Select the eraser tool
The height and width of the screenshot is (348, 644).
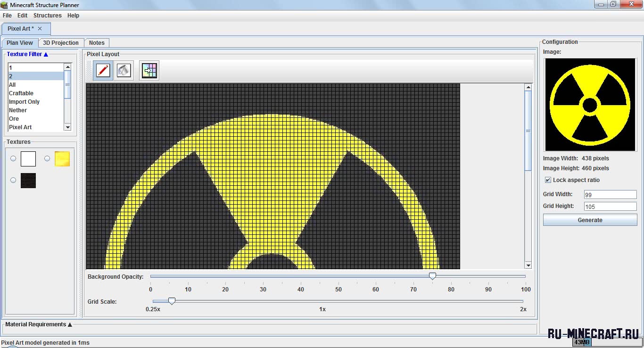124,71
